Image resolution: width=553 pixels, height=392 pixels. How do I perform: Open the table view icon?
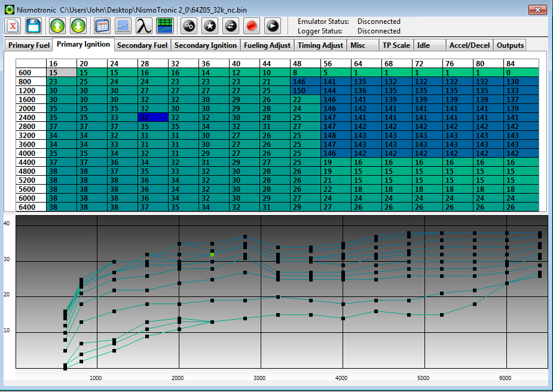point(102,26)
